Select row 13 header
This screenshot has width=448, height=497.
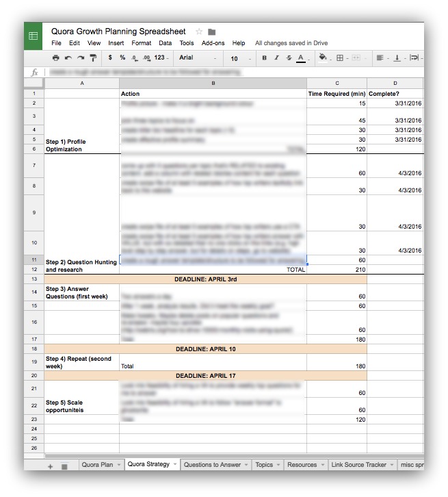coord(34,279)
